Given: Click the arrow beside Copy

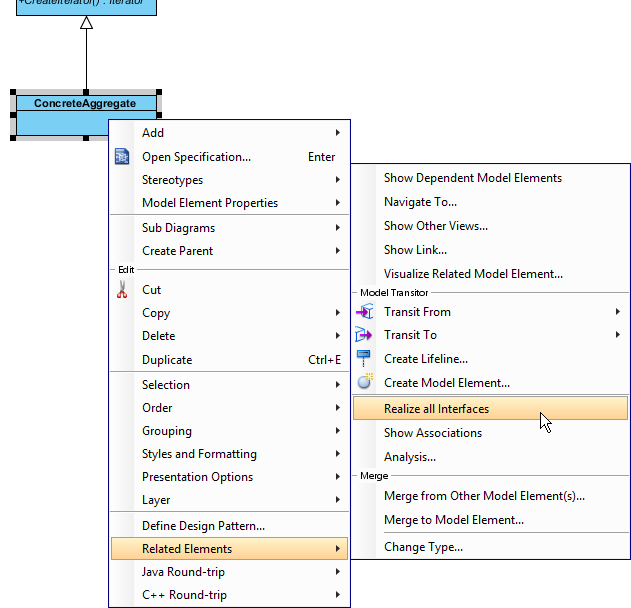Looking at the screenshot, I should 338,312.
